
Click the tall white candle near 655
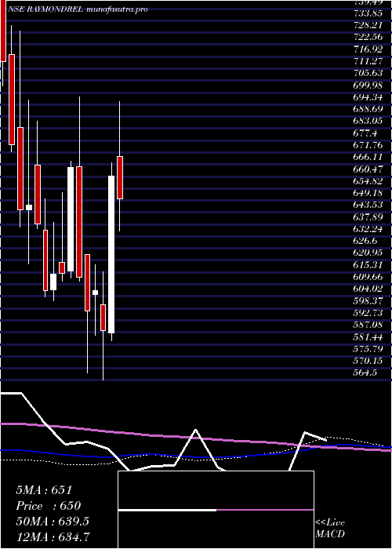[111, 254]
